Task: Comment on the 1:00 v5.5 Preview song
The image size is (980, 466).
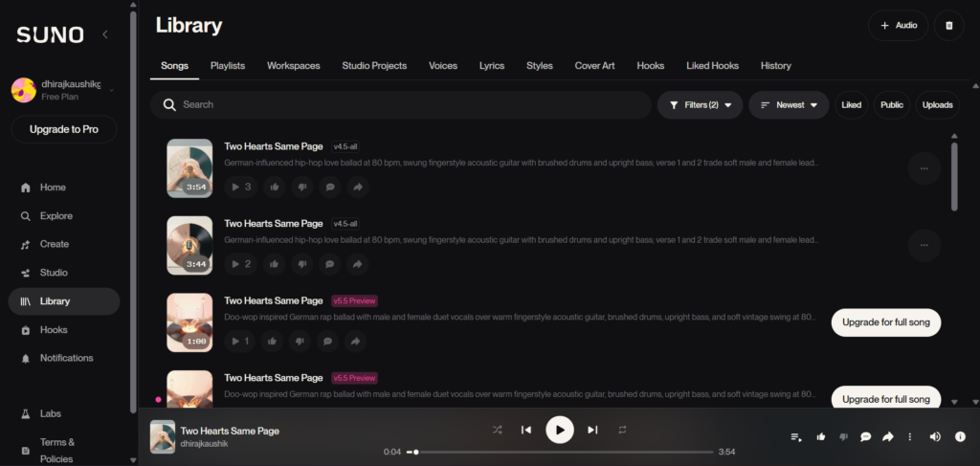Action: [x=327, y=341]
